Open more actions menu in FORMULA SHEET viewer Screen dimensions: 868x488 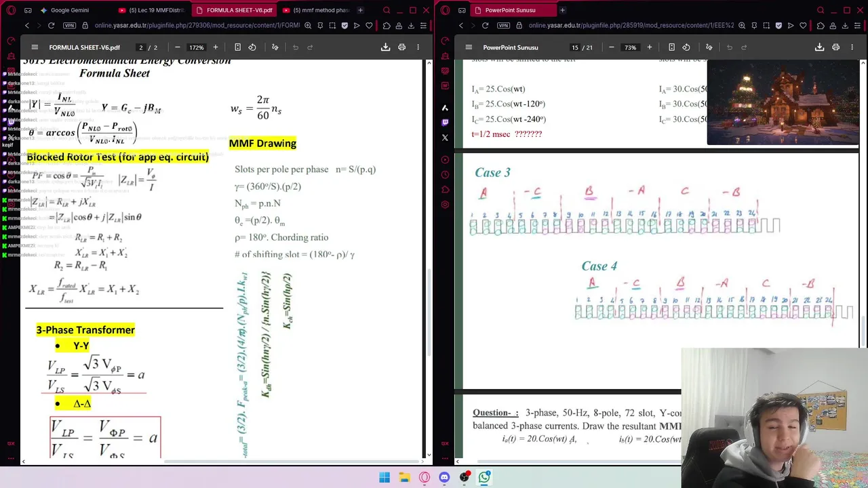[418, 47]
